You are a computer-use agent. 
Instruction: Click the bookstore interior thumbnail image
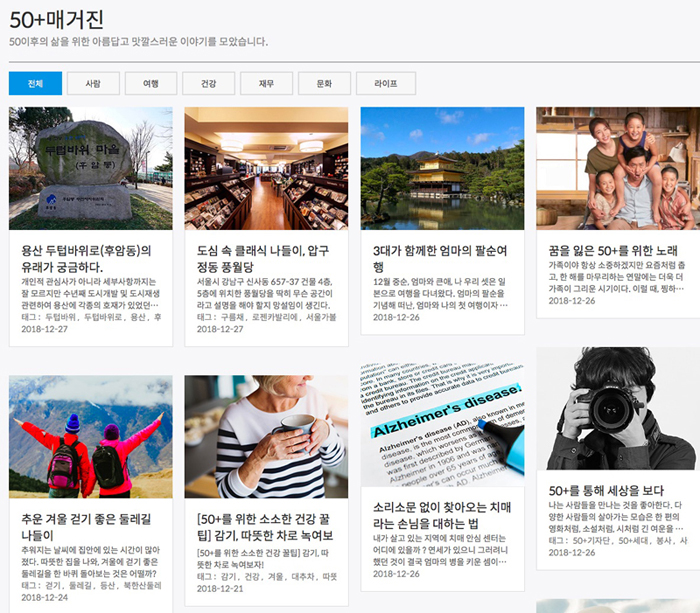(266, 168)
